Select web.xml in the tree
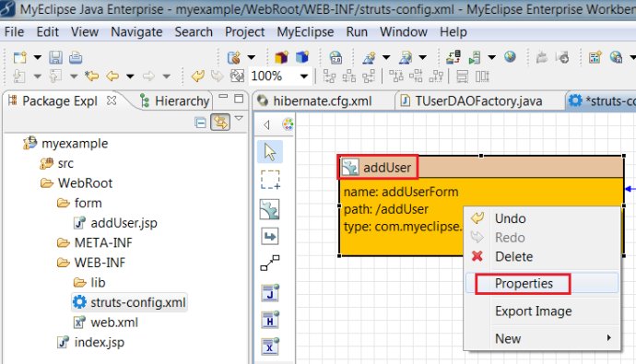 click(114, 323)
